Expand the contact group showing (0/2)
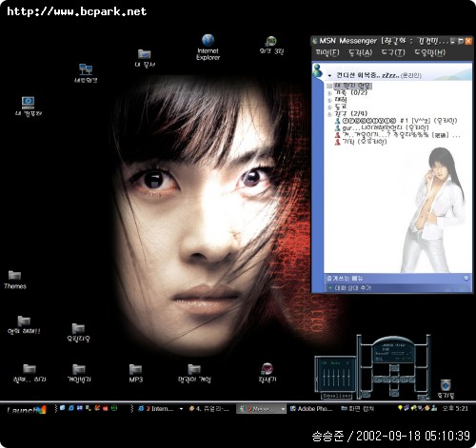 [x=329, y=93]
